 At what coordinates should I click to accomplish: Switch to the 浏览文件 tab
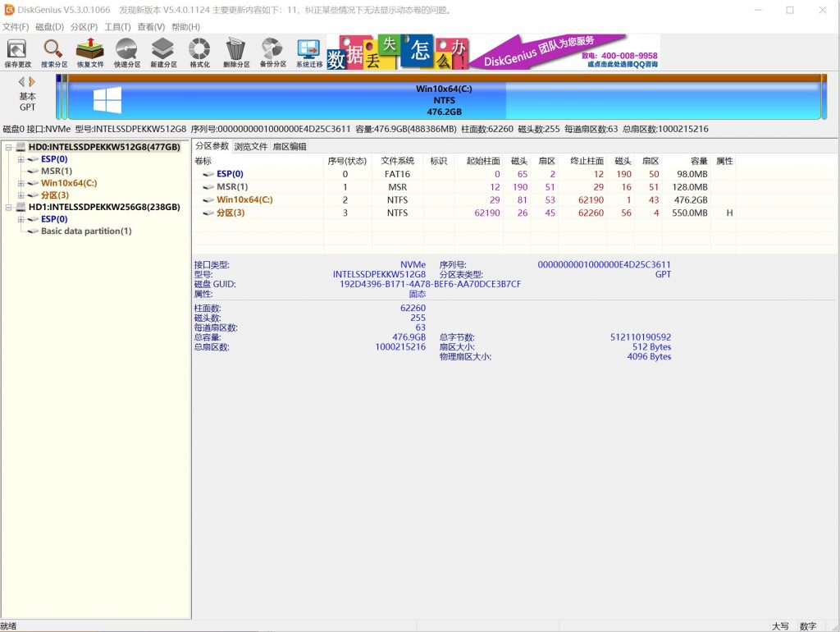250,146
